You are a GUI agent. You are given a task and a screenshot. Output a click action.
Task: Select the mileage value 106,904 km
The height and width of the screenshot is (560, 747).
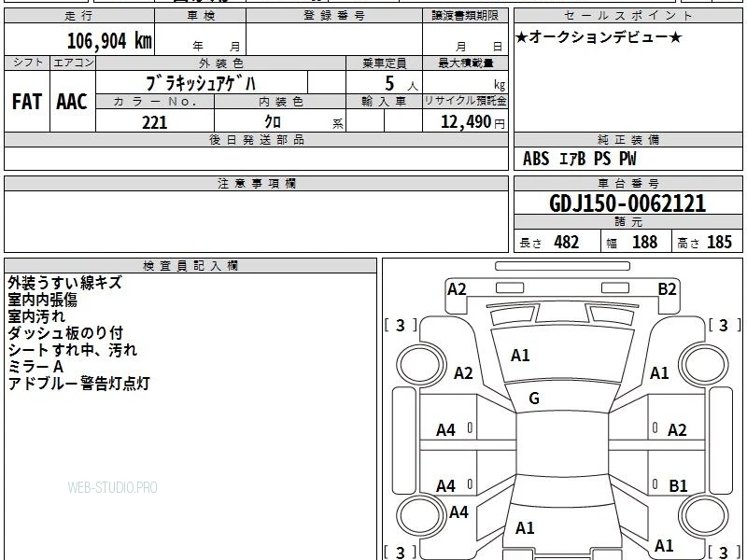pos(109,40)
